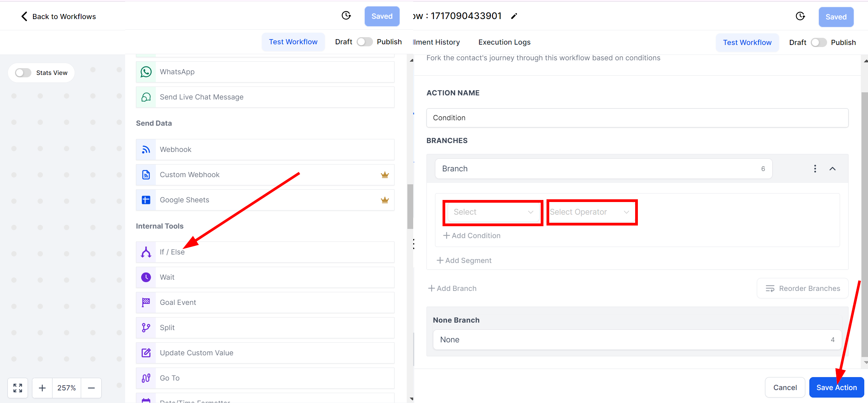This screenshot has width=868, height=403.
Task: Collapse the Branch section chevron
Action: point(833,169)
